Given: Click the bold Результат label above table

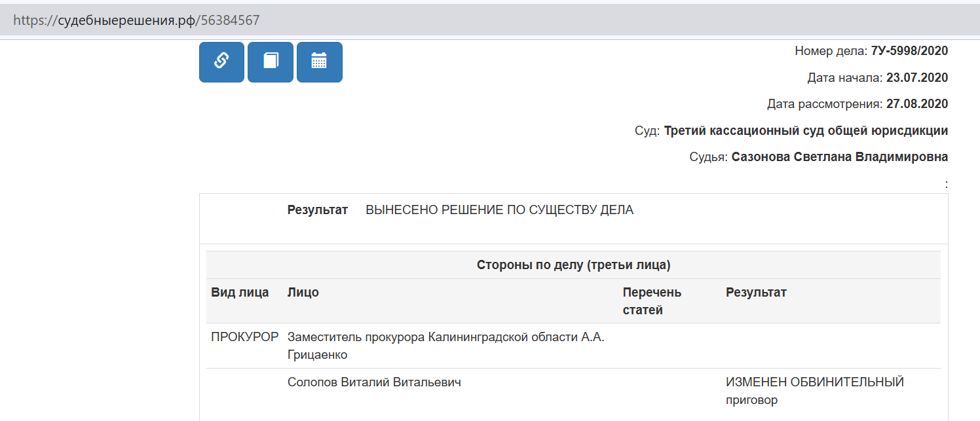Looking at the screenshot, I should click(318, 210).
